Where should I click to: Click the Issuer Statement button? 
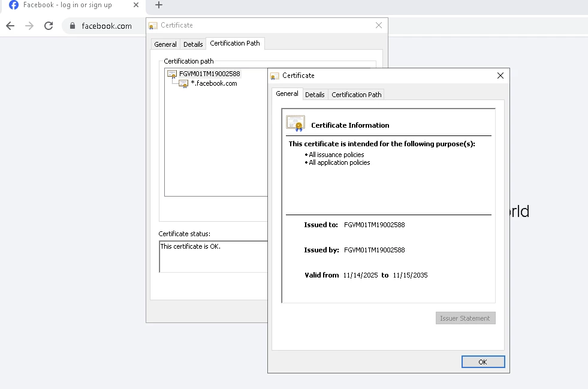click(x=465, y=318)
